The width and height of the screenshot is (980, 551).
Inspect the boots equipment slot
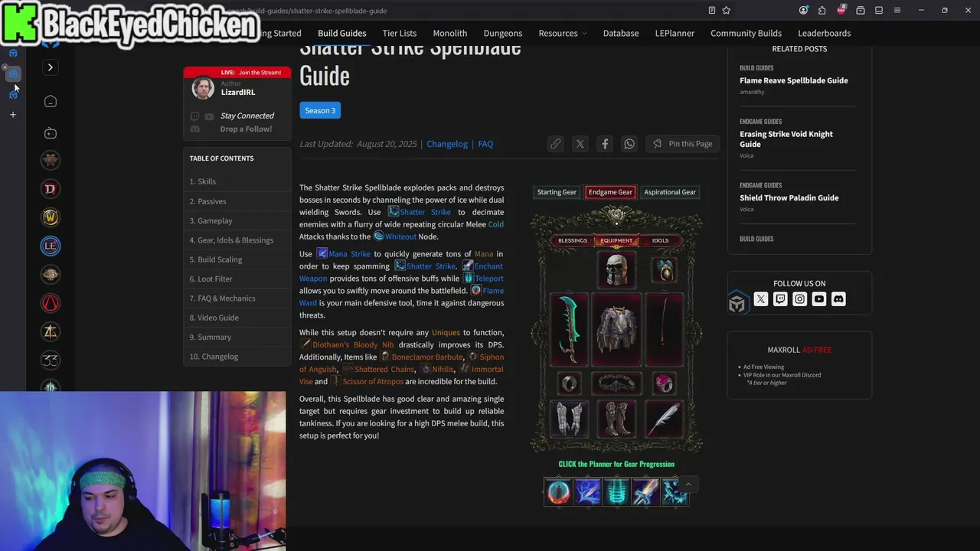(616, 419)
